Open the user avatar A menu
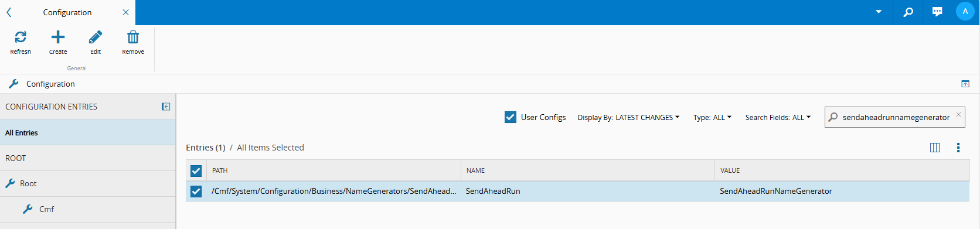The image size is (980, 229). tap(965, 11)
